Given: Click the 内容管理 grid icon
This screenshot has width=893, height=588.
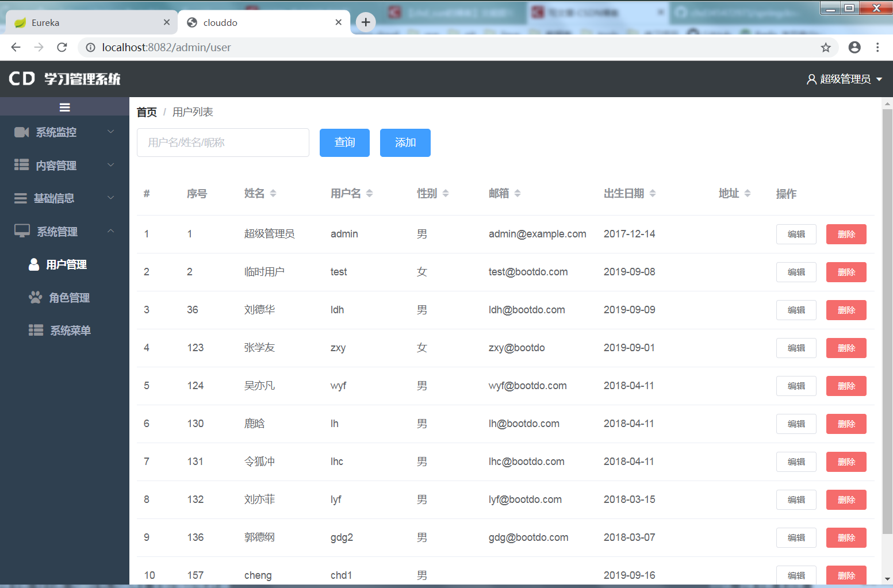Looking at the screenshot, I should (x=21, y=165).
